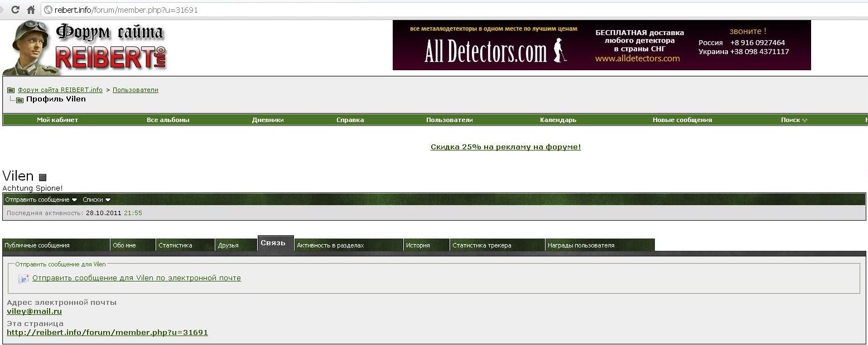Click the viley@mail.ru email link
The height and width of the screenshot is (345, 868).
[34, 312]
